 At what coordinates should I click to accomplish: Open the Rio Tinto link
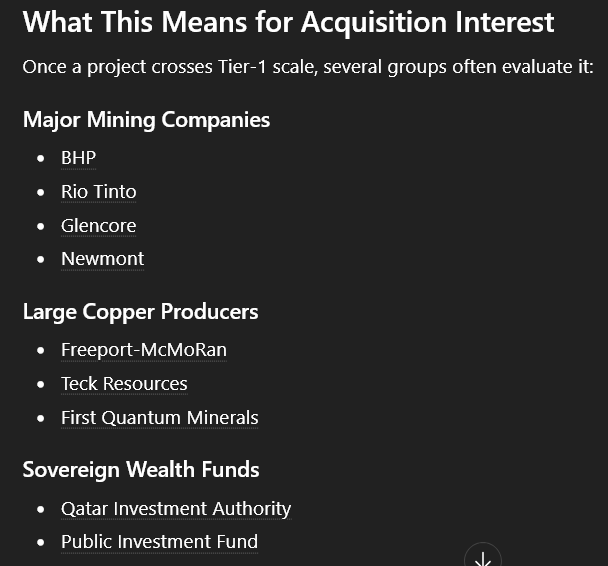[98, 192]
